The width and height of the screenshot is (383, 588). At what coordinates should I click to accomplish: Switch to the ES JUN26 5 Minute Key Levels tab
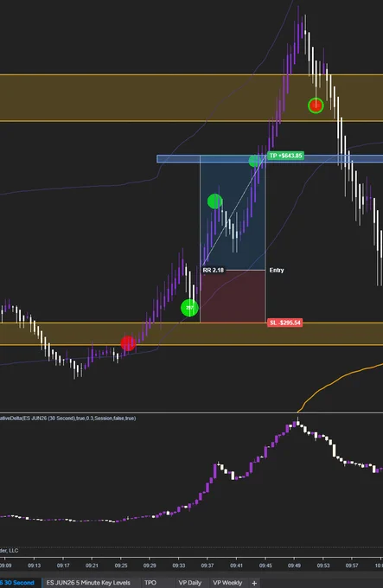pos(88,582)
